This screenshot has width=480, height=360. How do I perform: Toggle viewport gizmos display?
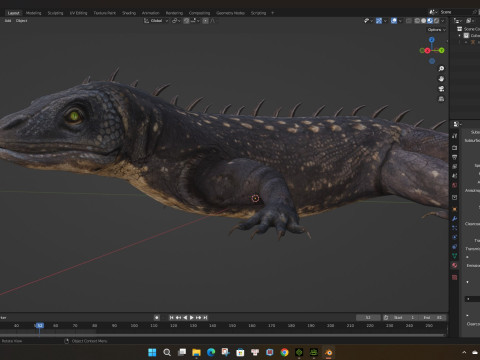point(379,21)
